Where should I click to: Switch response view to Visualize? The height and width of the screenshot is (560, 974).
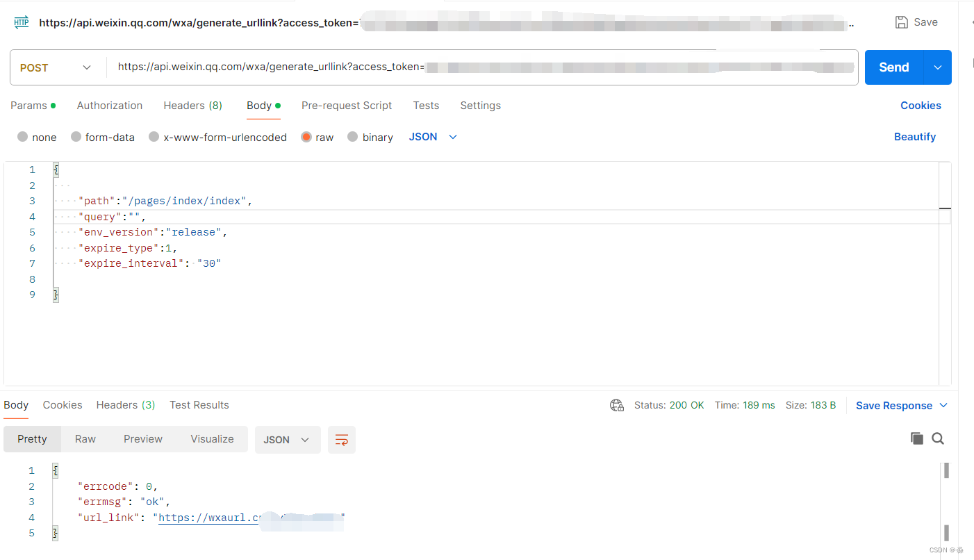tap(212, 439)
